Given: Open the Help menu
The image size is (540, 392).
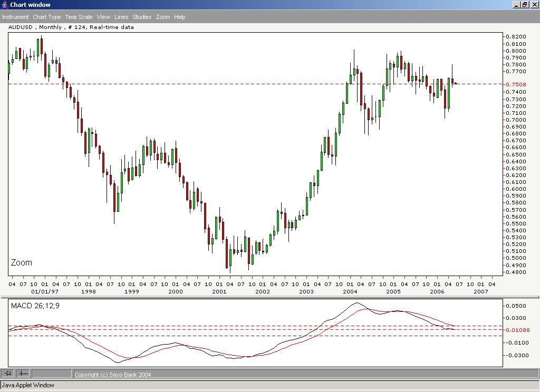Looking at the screenshot, I should pos(179,16).
